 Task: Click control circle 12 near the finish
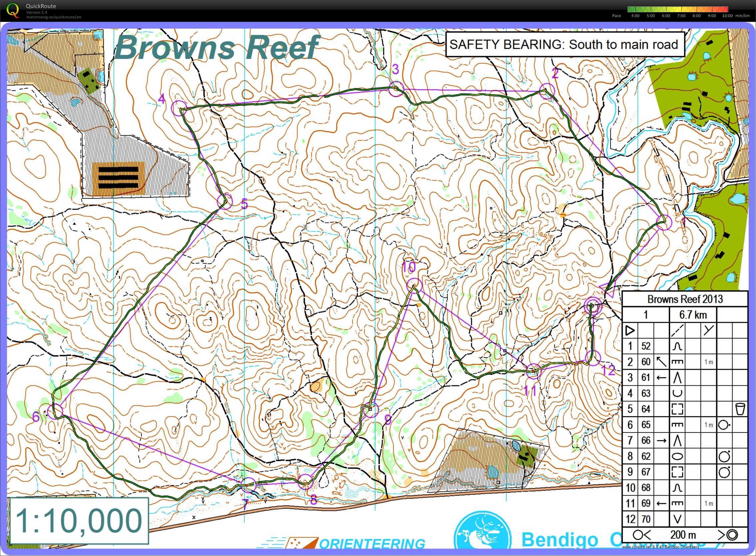coord(593,358)
